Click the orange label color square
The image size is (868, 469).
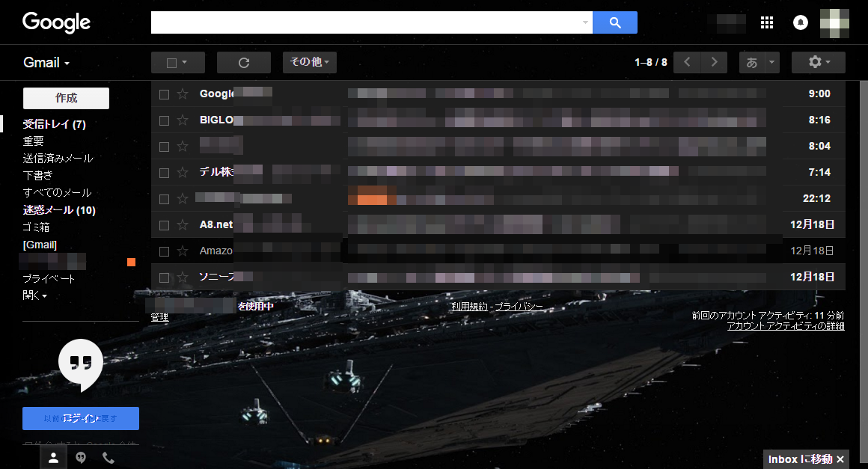[x=131, y=262]
